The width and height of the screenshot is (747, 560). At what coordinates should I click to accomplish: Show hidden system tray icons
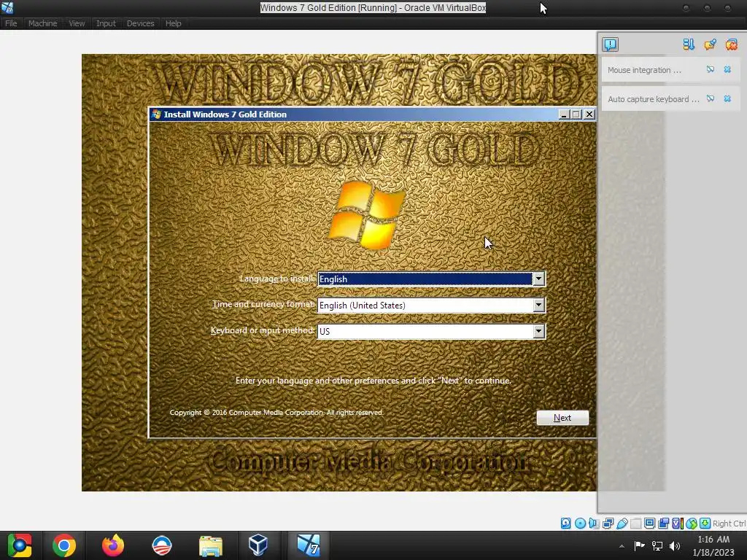pyautogui.click(x=622, y=546)
